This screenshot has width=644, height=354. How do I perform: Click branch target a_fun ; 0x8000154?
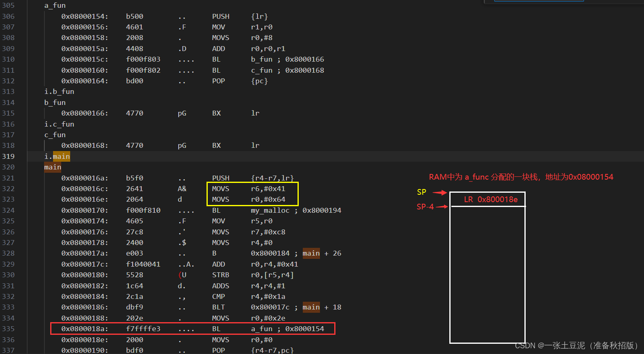coord(287,329)
